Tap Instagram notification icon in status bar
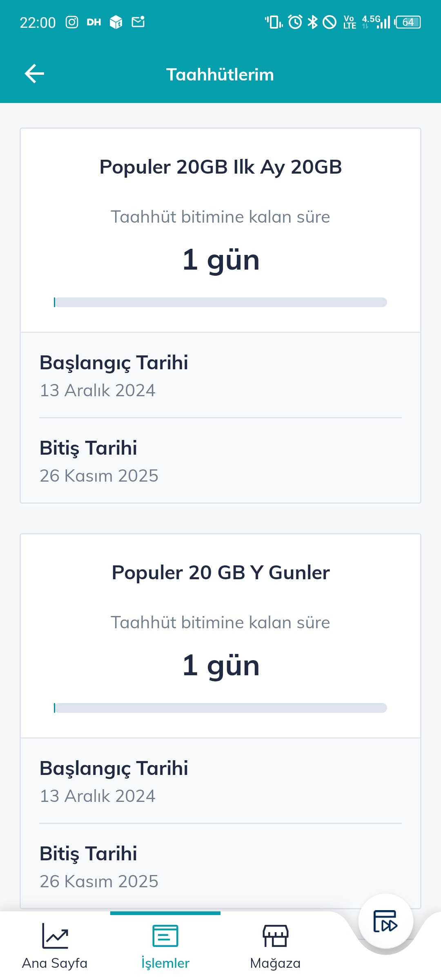Viewport: 441px width, 980px height. (72, 22)
